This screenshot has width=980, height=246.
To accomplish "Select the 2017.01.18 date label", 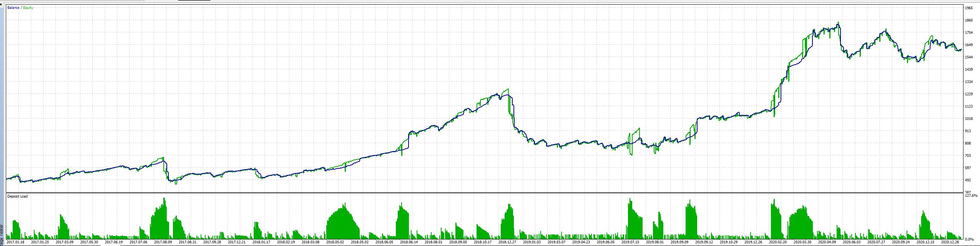I will click(15, 242).
